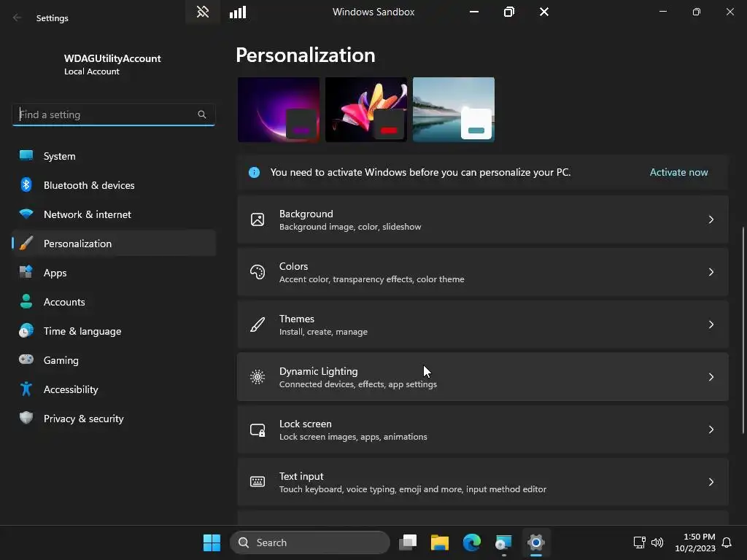Select the Apps category
The height and width of the screenshot is (560, 747).
click(x=114, y=273)
